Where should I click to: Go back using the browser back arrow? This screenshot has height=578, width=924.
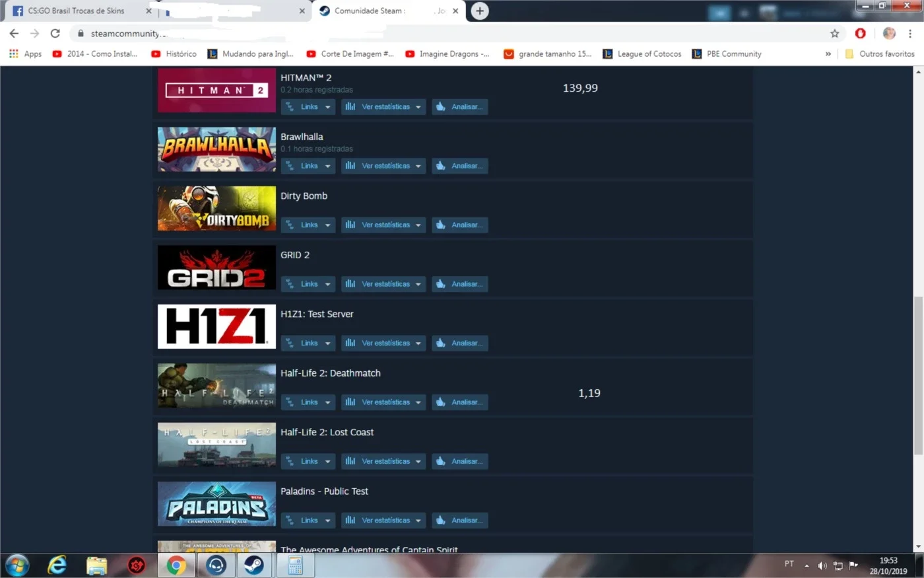(x=14, y=34)
